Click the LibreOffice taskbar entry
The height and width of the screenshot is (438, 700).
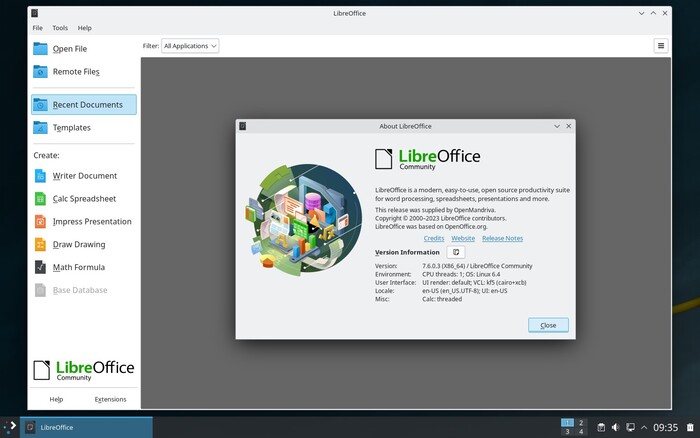[x=86, y=427]
